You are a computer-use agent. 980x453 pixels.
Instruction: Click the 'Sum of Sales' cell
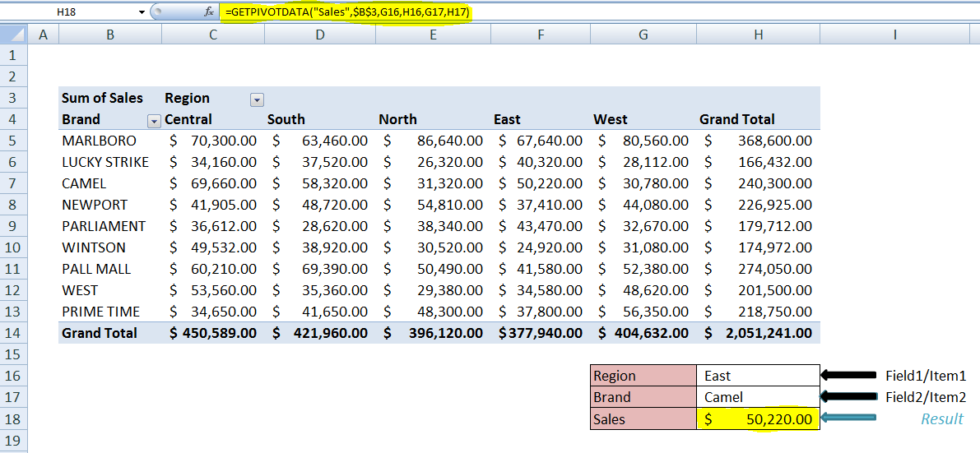pyautogui.click(x=110, y=98)
